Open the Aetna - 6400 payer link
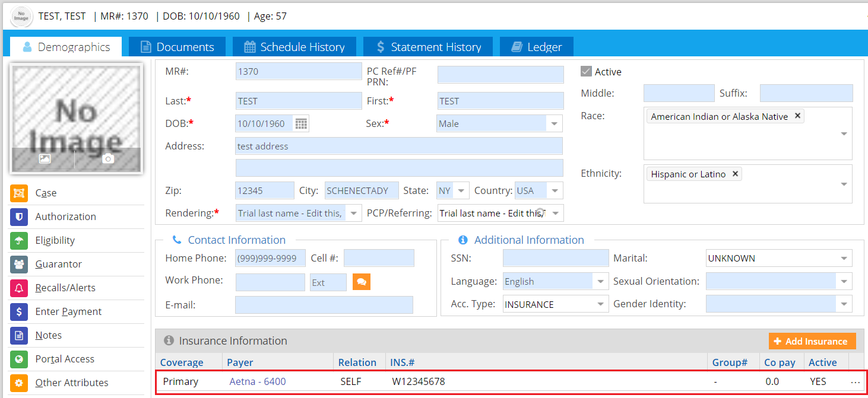This screenshot has height=398, width=868. (258, 381)
